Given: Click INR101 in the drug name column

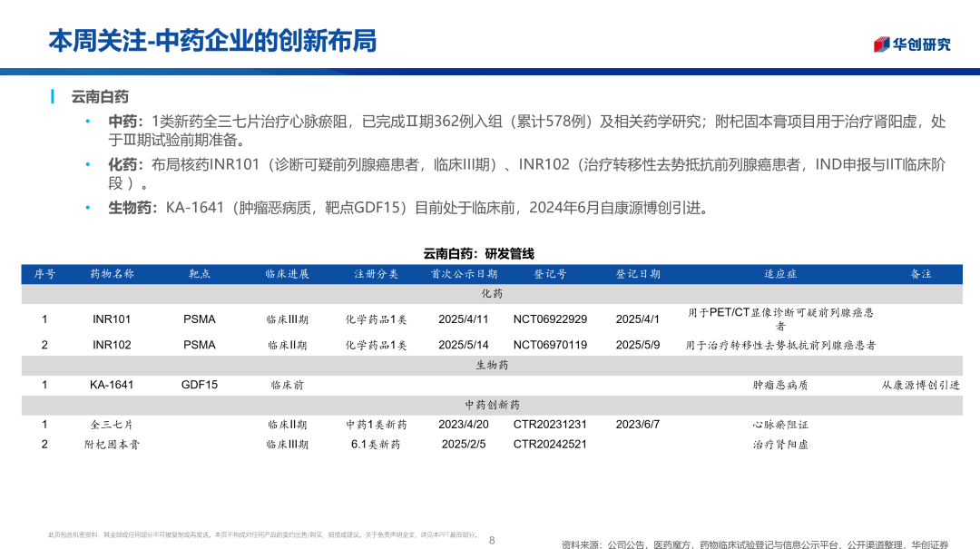Looking at the screenshot, I should [112, 319].
